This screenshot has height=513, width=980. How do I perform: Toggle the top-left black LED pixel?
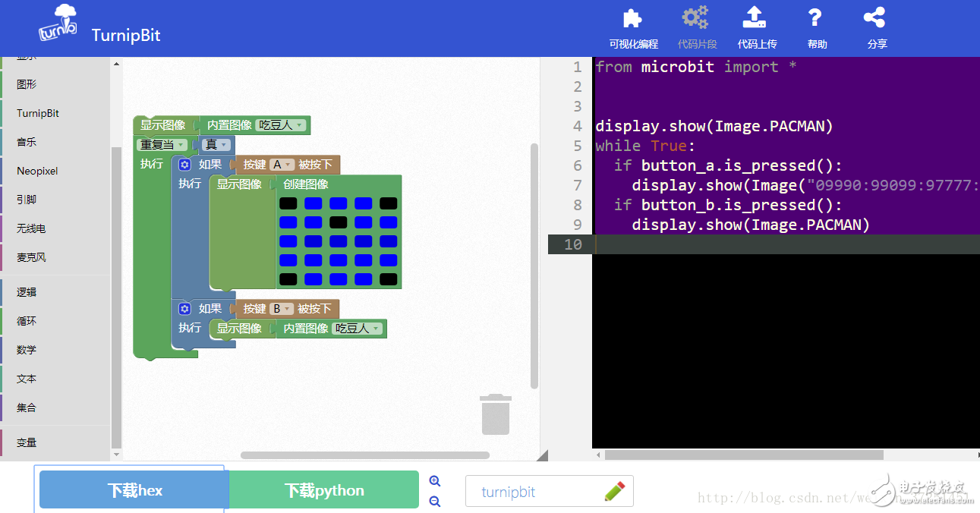[288, 203]
